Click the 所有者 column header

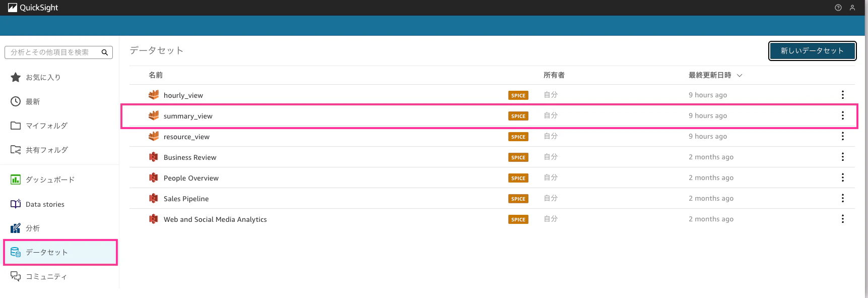(x=554, y=75)
